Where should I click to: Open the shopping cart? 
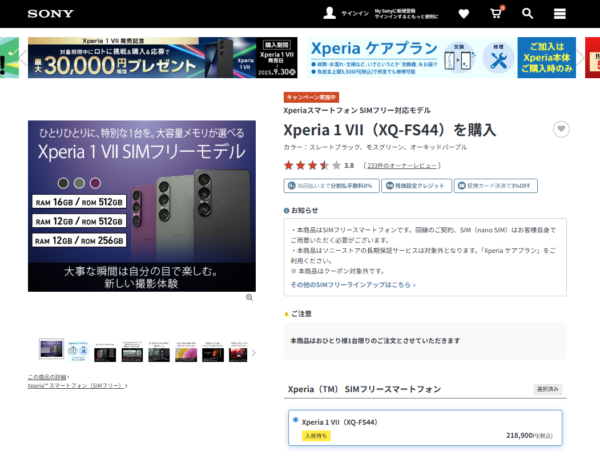click(497, 13)
